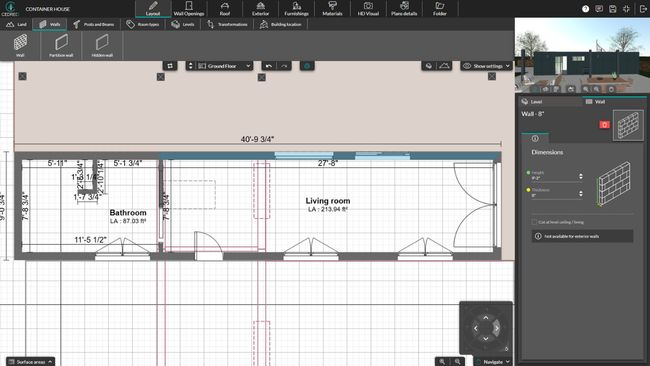The height and width of the screenshot is (366, 650).
Task: Click the swap view icon button
Action: point(170,66)
